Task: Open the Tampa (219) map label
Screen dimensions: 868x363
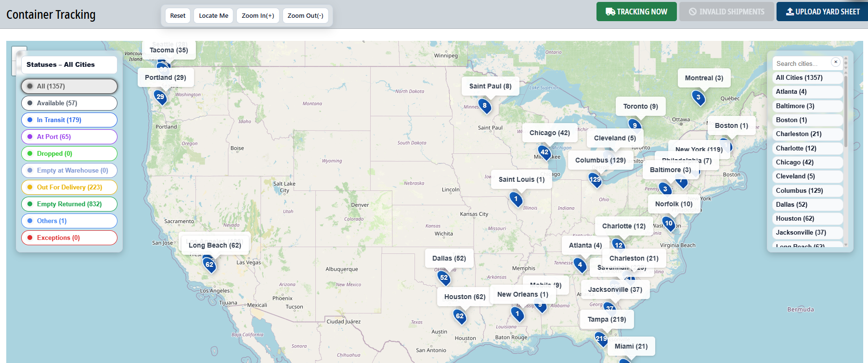Action: click(607, 319)
